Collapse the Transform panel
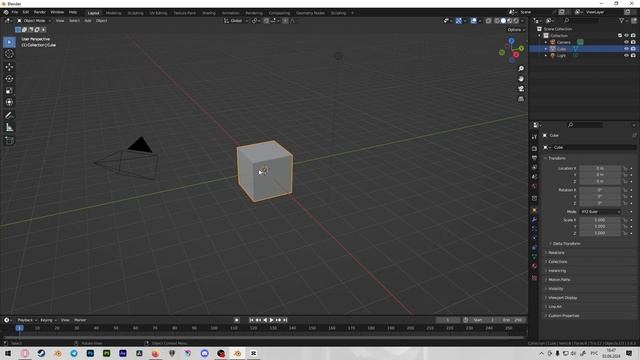The height and width of the screenshot is (360, 640). [556, 158]
